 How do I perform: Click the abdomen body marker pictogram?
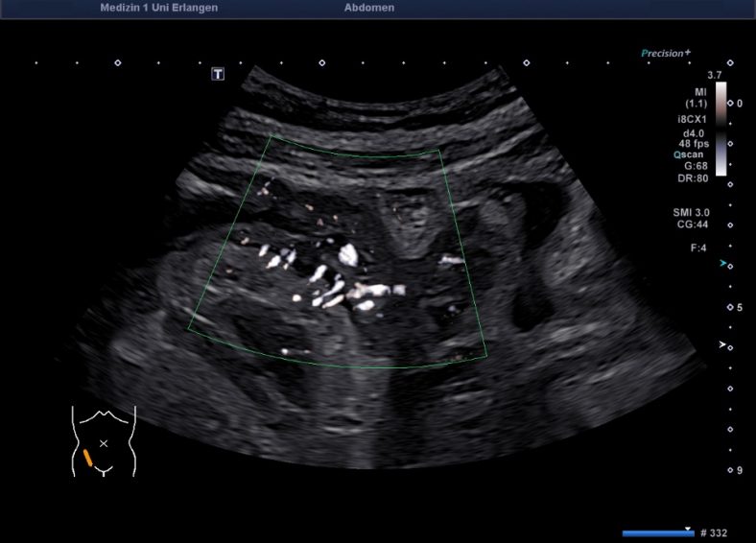coord(104,441)
